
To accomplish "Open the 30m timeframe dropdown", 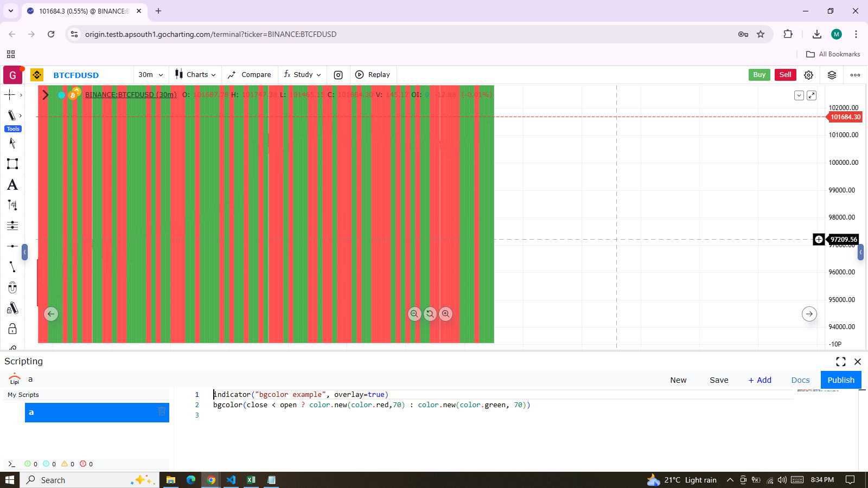I will (x=150, y=75).
